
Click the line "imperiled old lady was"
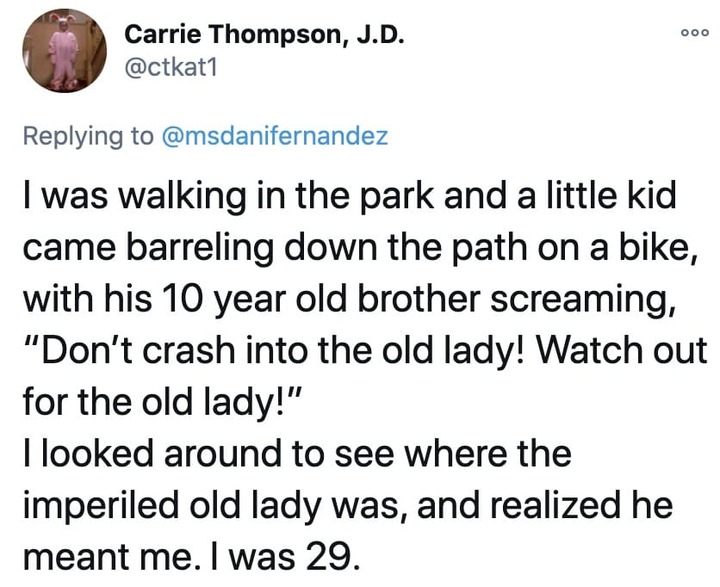click(348, 506)
